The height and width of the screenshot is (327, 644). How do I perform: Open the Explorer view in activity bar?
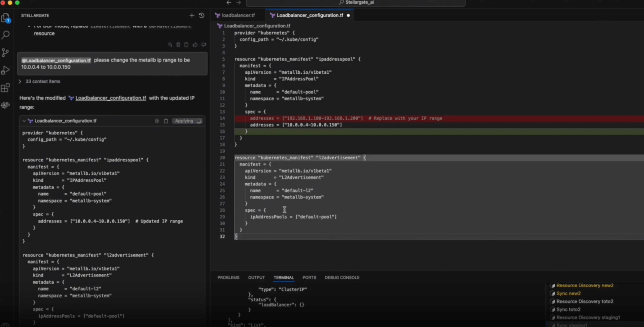pyautogui.click(x=5, y=18)
